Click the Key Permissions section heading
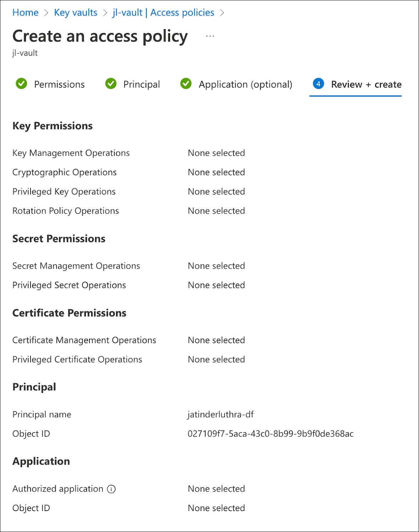The height and width of the screenshot is (532, 419). pyautogui.click(x=53, y=126)
